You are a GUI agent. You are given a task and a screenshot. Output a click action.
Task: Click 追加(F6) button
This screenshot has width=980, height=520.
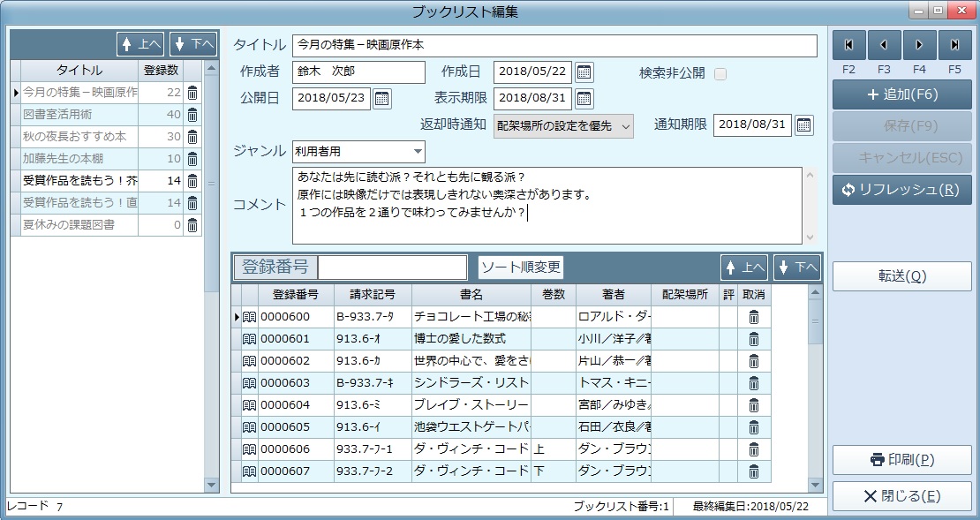[x=902, y=95]
